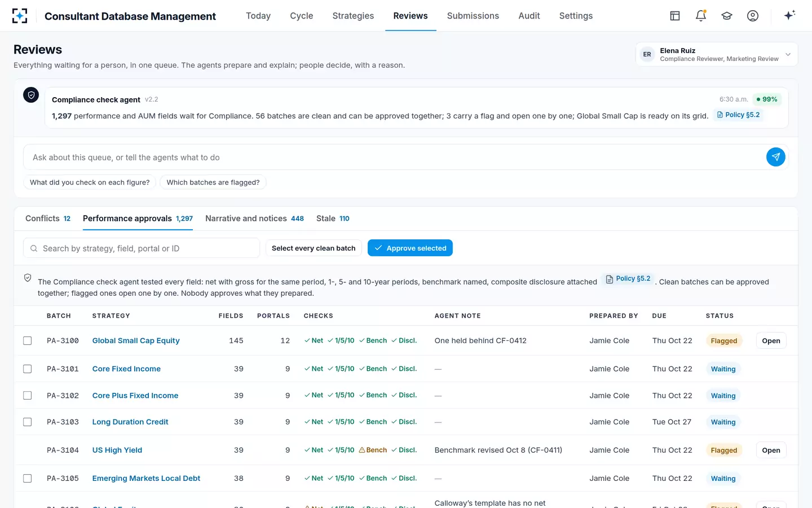Click the shield icon beside compliance explanation
This screenshot has height=508, width=812.
point(28,278)
